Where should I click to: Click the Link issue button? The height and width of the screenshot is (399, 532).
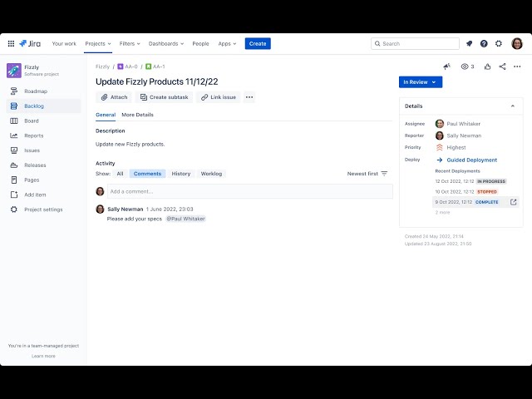point(218,97)
